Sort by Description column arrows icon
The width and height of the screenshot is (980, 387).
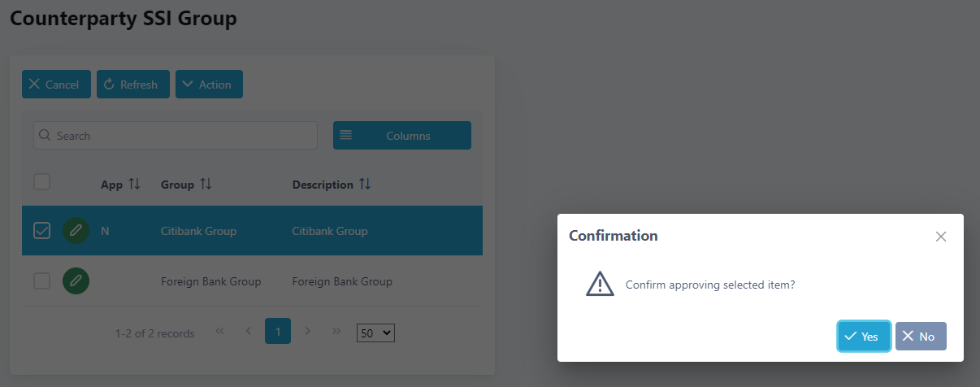point(365,185)
